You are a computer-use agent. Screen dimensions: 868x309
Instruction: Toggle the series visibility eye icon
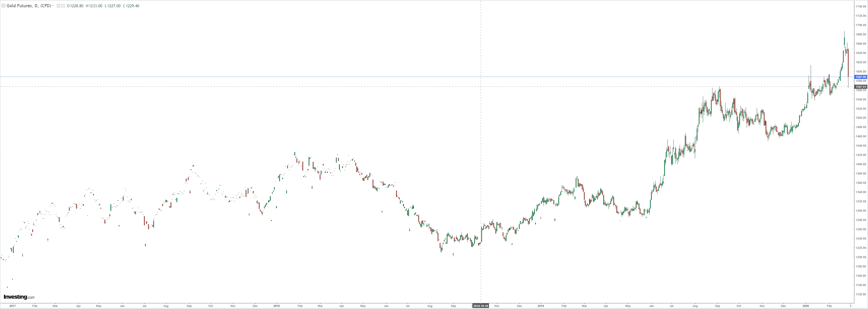pos(59,6)
